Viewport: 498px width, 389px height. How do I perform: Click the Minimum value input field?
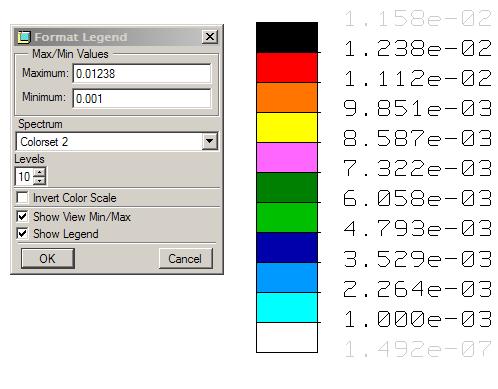point(142,98)
